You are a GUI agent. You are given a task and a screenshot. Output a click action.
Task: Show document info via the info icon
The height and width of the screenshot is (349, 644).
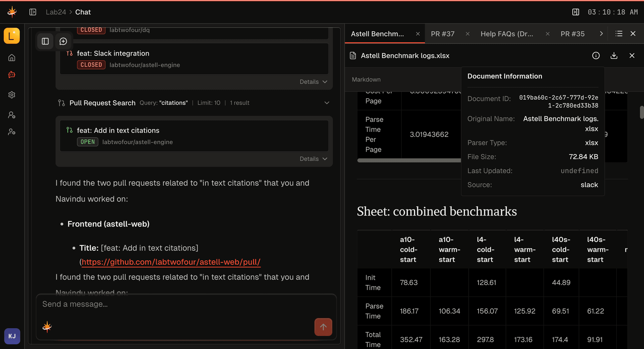click(596, 56)
